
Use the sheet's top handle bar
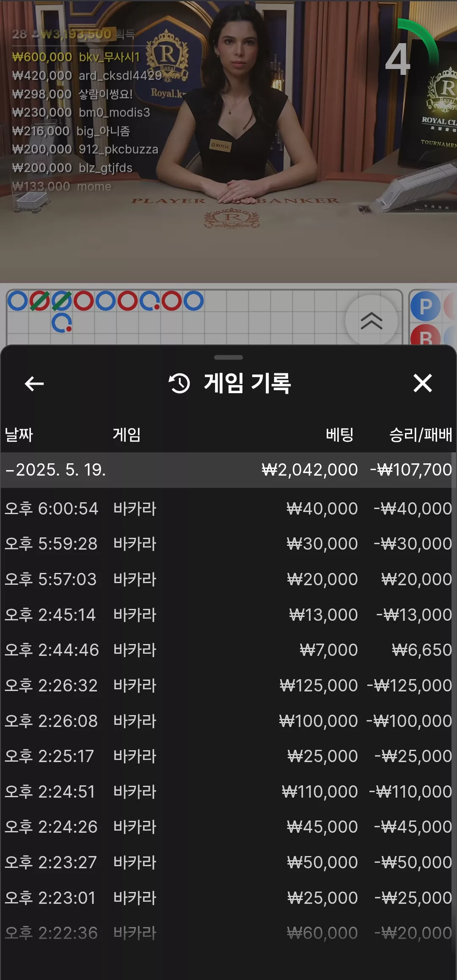click(228, 358)
